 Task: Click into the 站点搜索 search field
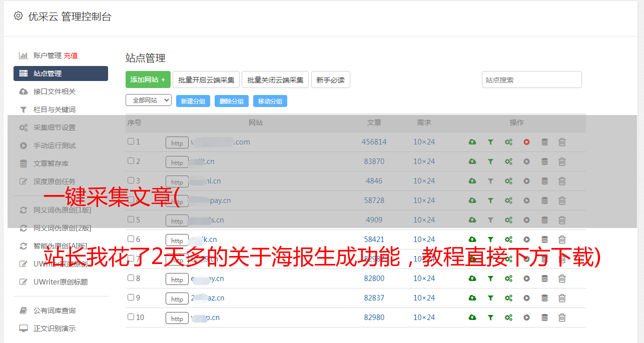coord(532,79)
